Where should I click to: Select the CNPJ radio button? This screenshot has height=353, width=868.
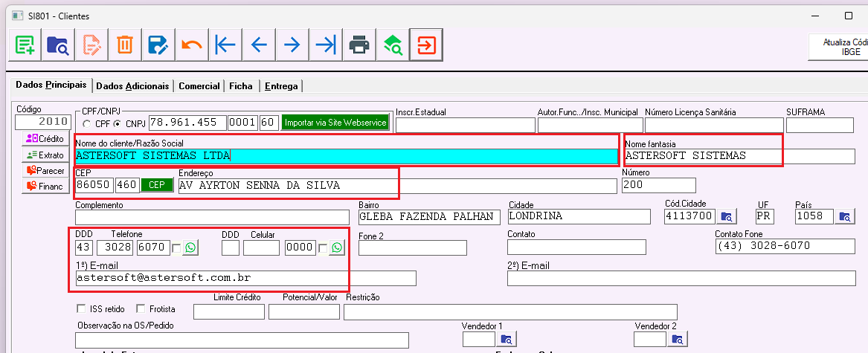tap(117, 123)
